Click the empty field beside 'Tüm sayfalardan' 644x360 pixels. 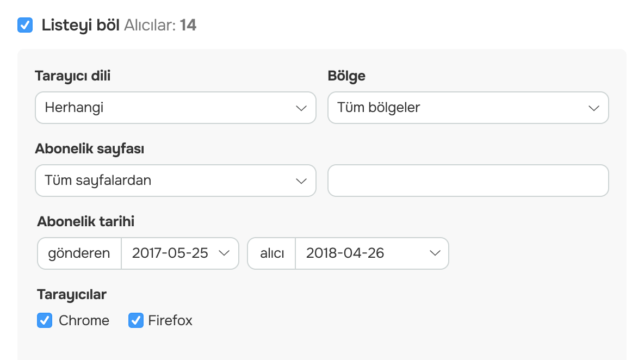[x=468, y=181]
